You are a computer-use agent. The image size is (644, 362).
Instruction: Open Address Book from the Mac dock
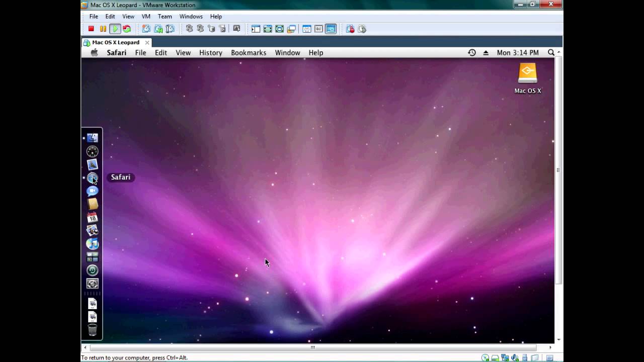pyautogui.click(x=92, y=204)
